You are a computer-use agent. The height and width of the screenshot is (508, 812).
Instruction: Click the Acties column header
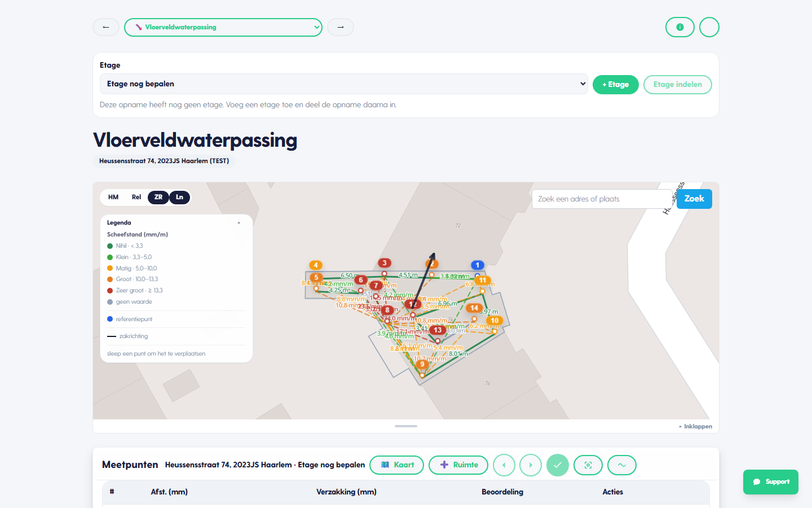613,492
